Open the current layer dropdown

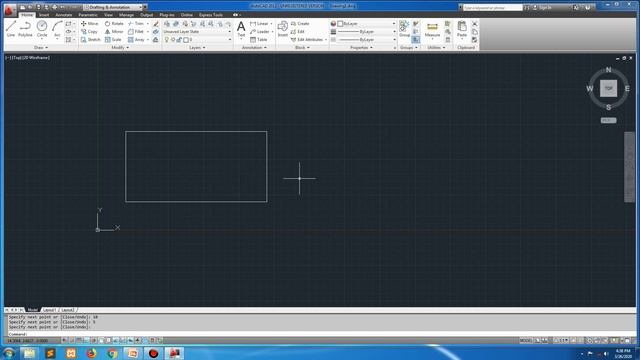(197, 40)
